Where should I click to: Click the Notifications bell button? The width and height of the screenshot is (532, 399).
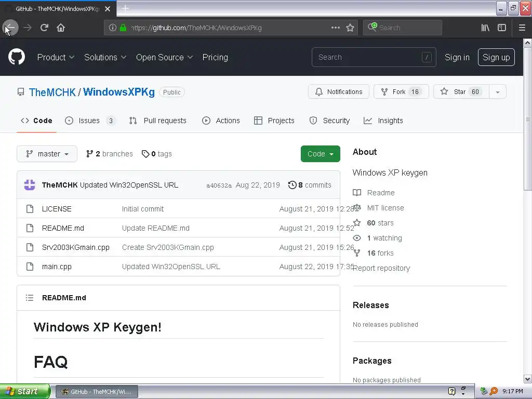[339, 92]
